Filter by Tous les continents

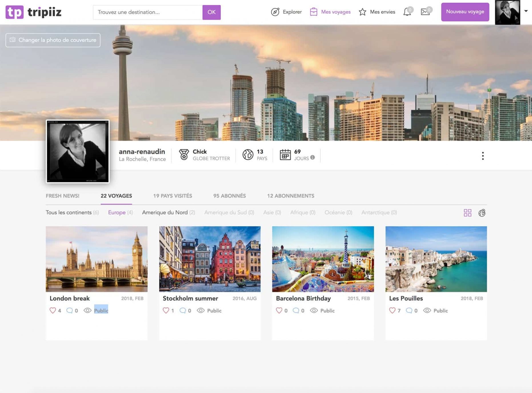coord(72,212)
